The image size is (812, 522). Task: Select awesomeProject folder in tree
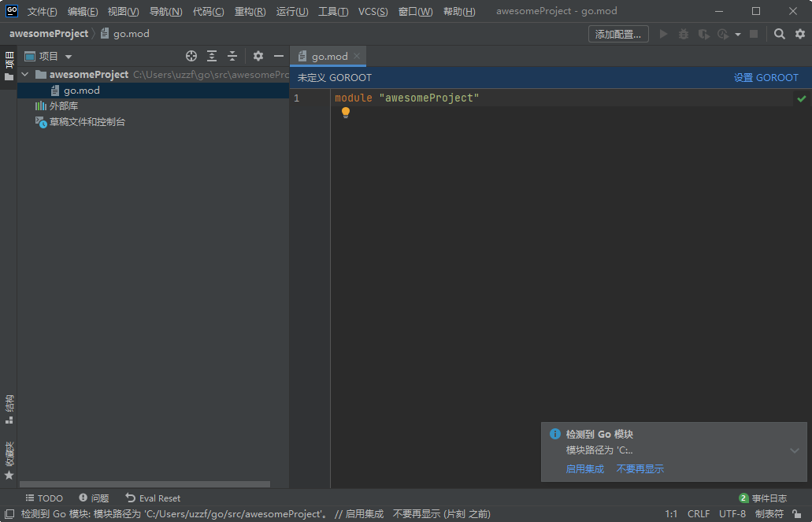154,75
